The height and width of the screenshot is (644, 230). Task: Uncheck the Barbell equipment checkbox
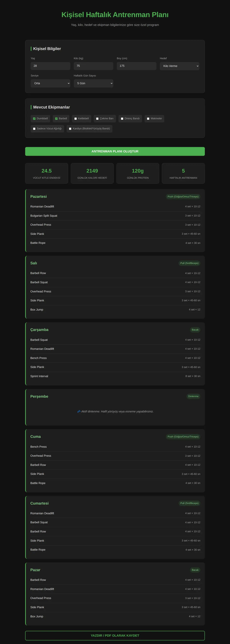click(56, 119)
